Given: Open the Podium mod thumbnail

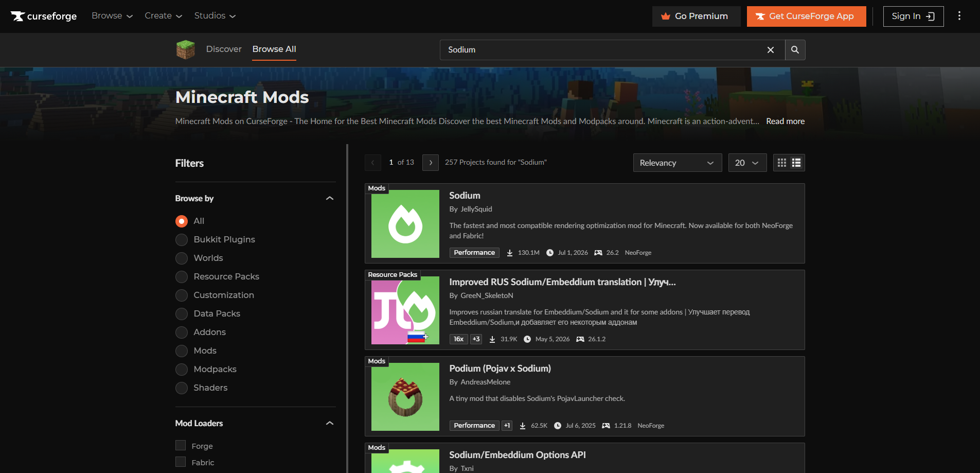Looking at the screenshot, I should click(405, 397).
